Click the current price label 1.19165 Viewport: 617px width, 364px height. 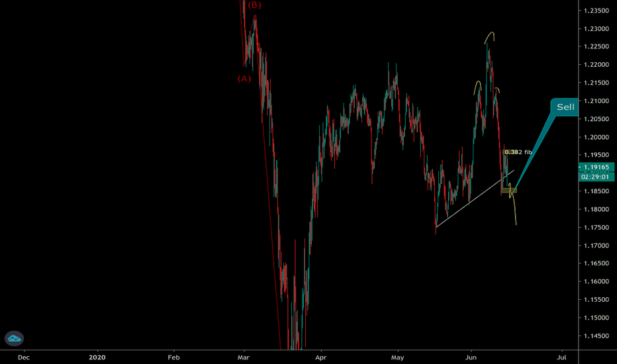(x=596, y=167)
